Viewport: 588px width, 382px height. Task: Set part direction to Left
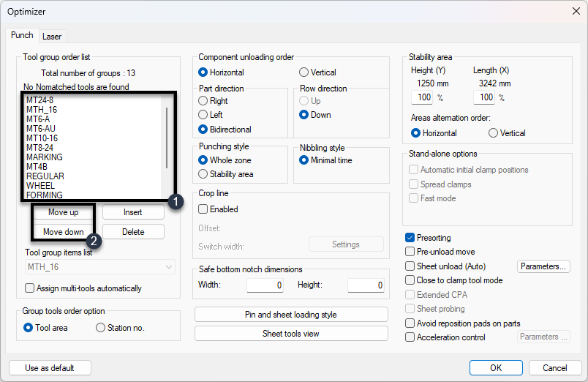coord(211,114)
